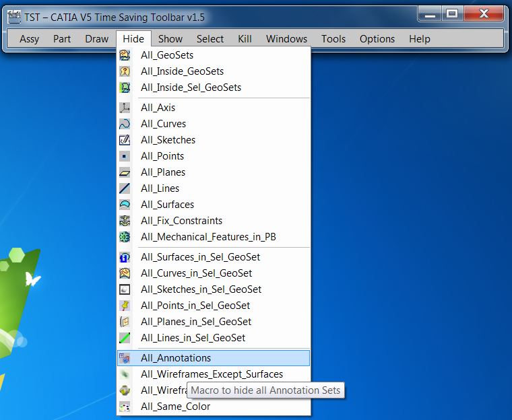The image size is (512, 420).
Task: Click the All_Planes plane icon
Action: [125, 172]
